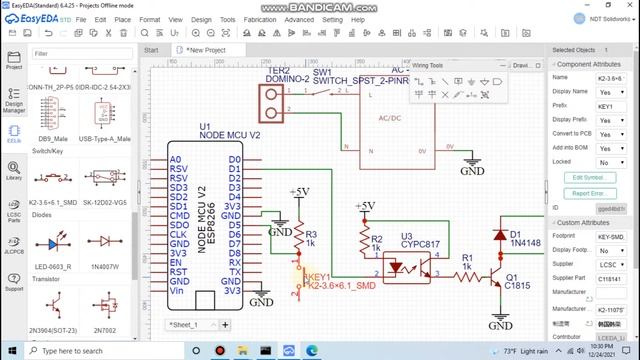The height and width of the screenshot is (360, 640).
Task: Click the Report Error button
Action: pos(590,193)
